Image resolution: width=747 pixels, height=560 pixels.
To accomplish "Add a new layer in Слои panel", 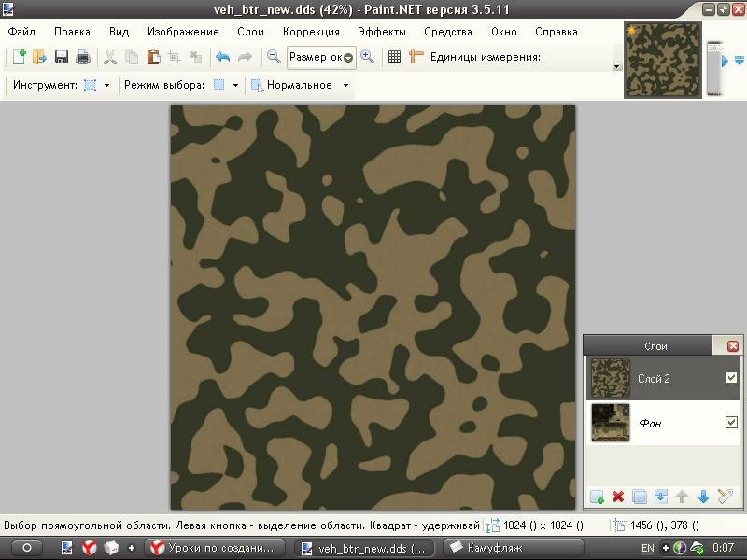I will pyautogui.click(x=598, y=497).
